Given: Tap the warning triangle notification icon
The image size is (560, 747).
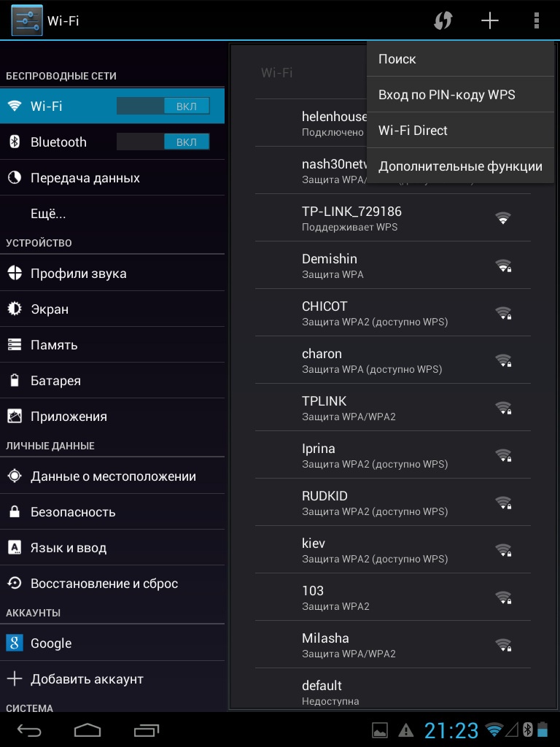Looking at the screenshot, I should (405, 729).
